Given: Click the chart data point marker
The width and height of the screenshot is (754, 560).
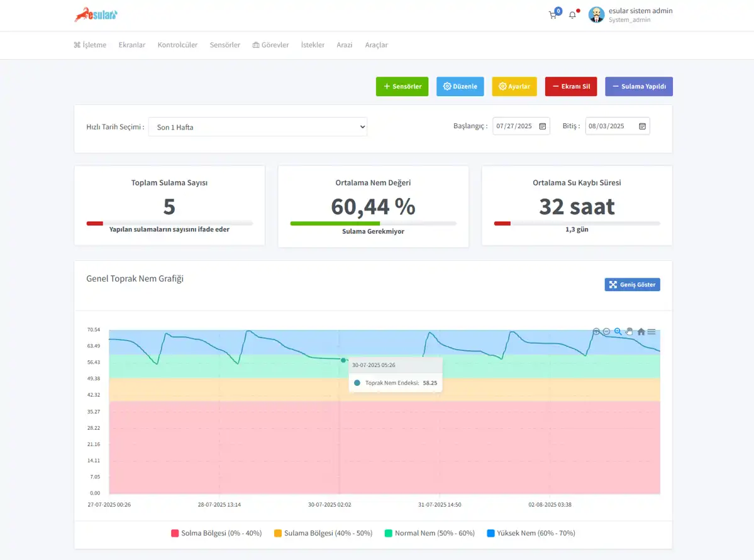Looking at the screenshot, I should coord(343,360).
